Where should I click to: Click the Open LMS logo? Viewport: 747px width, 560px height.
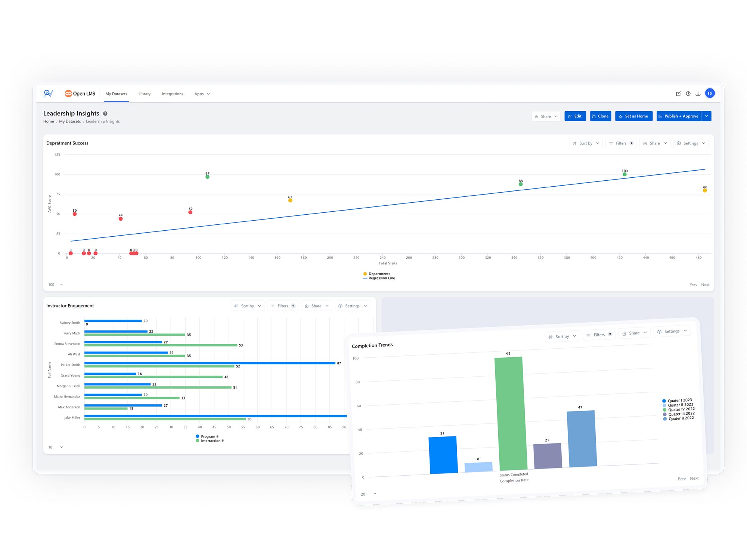pyautogui.click(x=80, y=94)
